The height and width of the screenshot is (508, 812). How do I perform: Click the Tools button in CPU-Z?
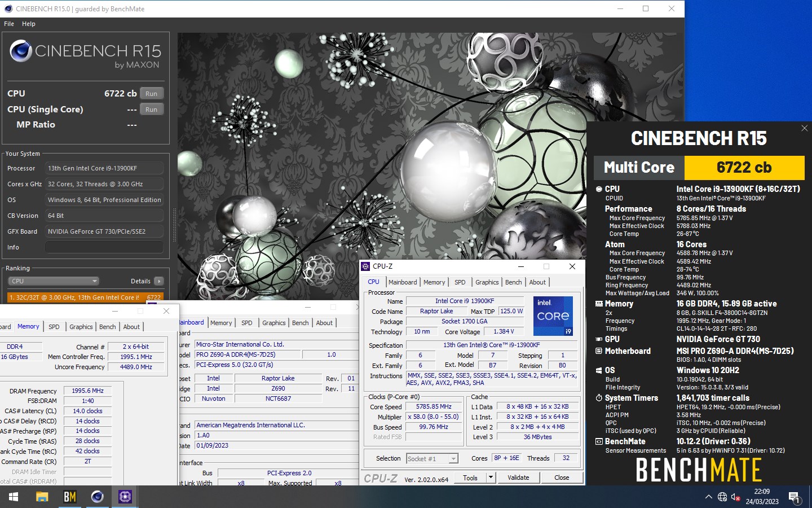tap(470, 478)
